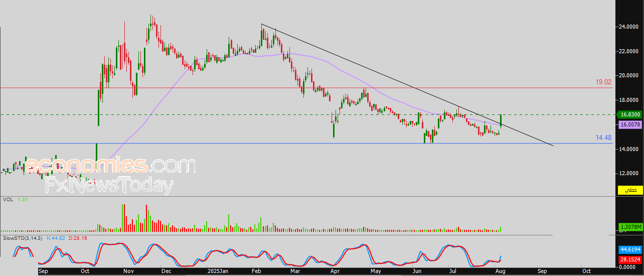Click the May label on time axis
644x276 pixels.
(x=376, y=271)
